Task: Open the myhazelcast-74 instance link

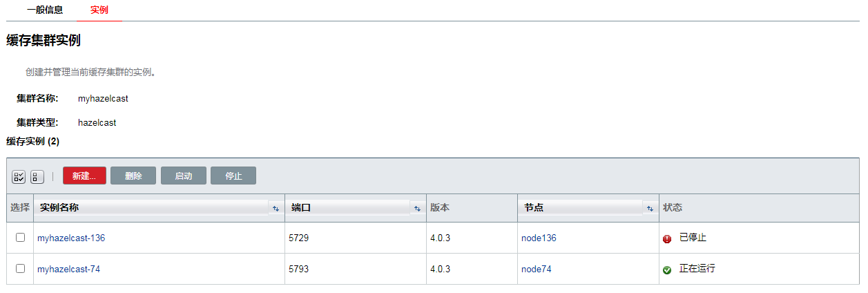Action: pos(68,269)
